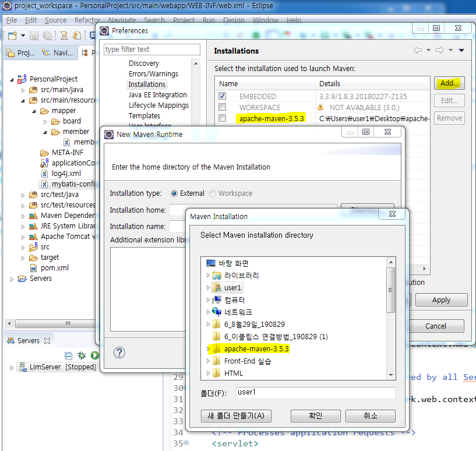Click the 바탕 화면 desktop icon
This screenshot has height=451, width=476.
[x=211, y=263]
